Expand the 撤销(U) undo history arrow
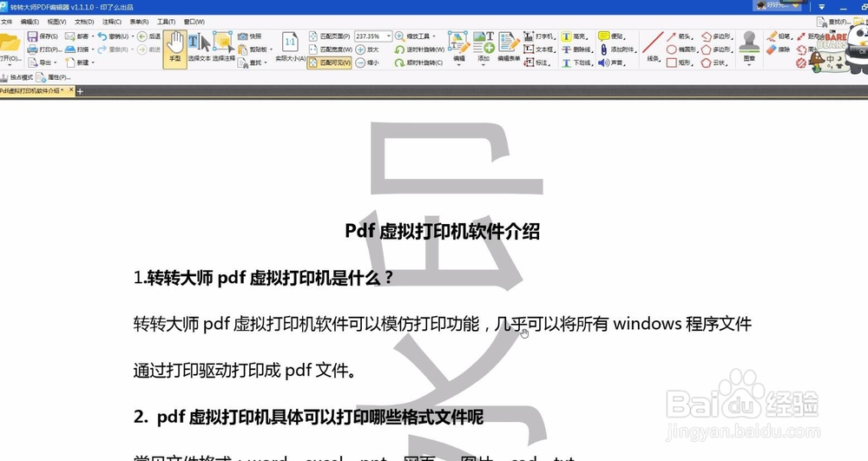This screenshot has height=461, width=868. click(133, 36)
